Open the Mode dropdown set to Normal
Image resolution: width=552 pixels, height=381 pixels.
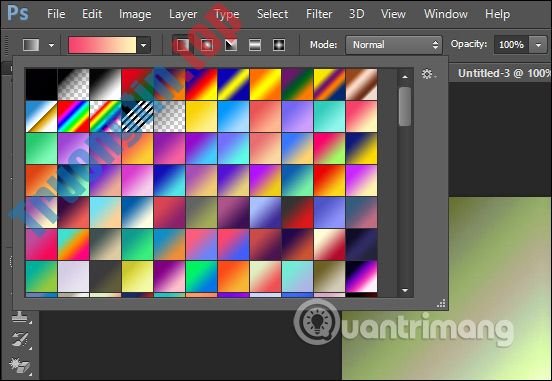click(394, 45)
